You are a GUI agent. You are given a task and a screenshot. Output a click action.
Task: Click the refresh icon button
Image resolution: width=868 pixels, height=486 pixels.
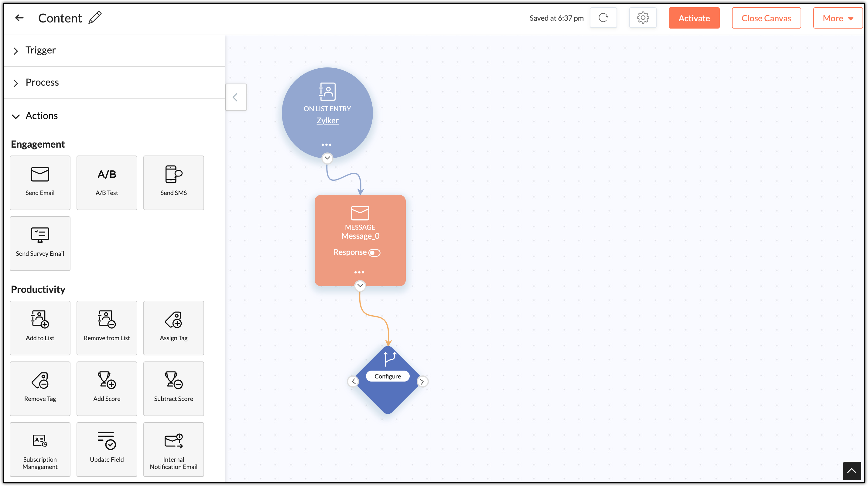603,18
